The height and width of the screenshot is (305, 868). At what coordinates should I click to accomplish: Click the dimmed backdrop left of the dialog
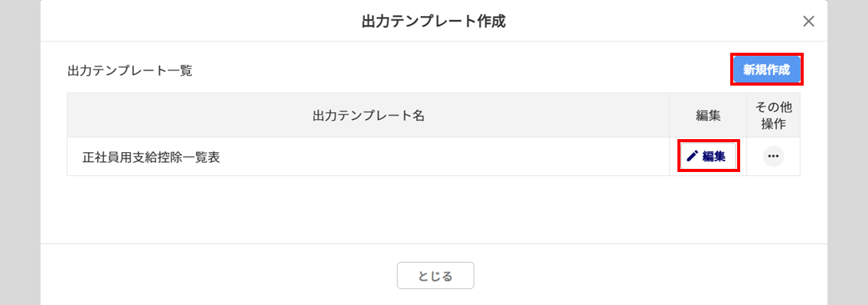pyautogui.click(x=20, y=153)
